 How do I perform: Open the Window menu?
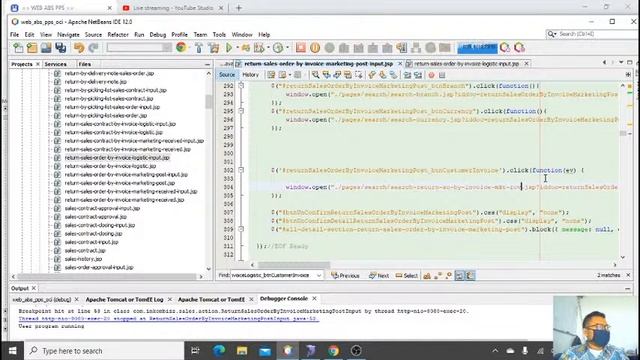coord(242,35)
